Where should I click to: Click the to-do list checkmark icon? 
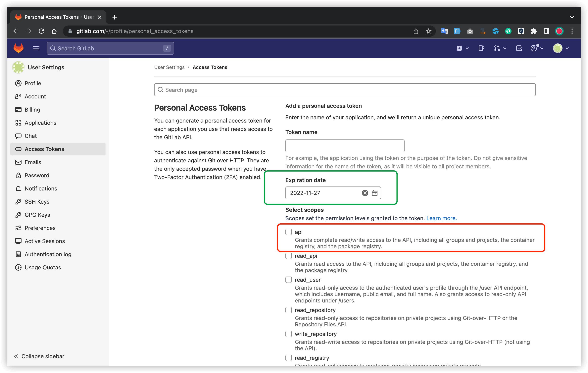519,48
